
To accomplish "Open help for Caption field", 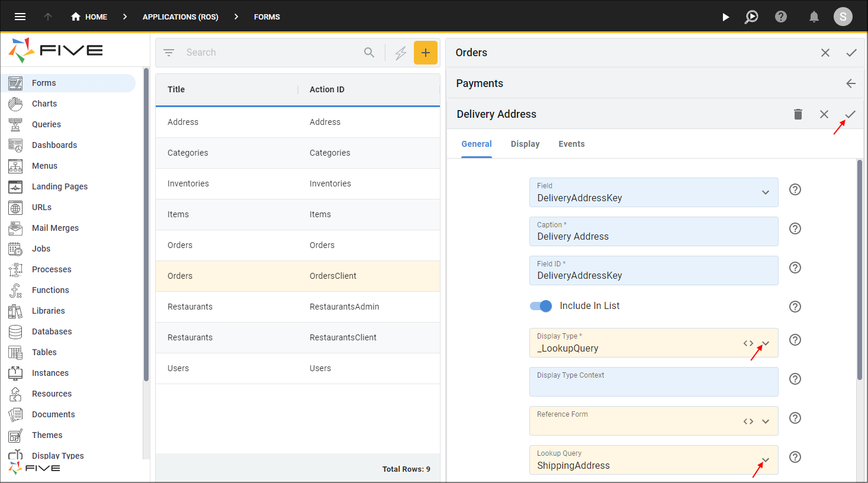I will (795, 228).
